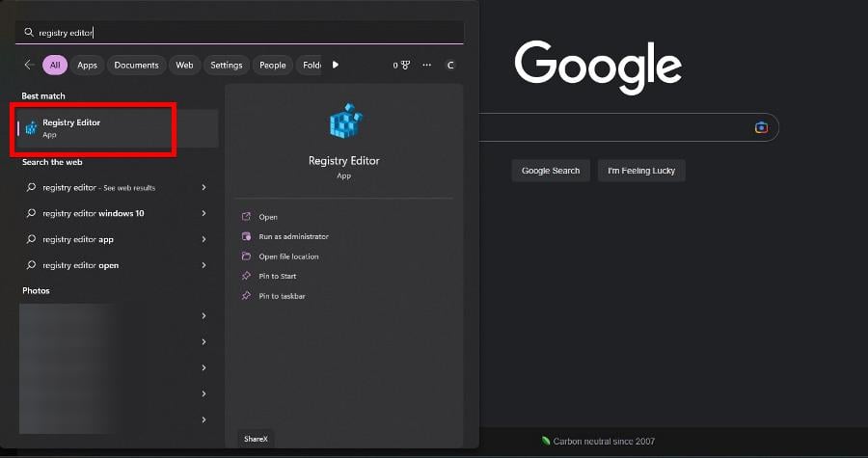
Task: Click search icon beside registry editor open
Action: [31, 265]
